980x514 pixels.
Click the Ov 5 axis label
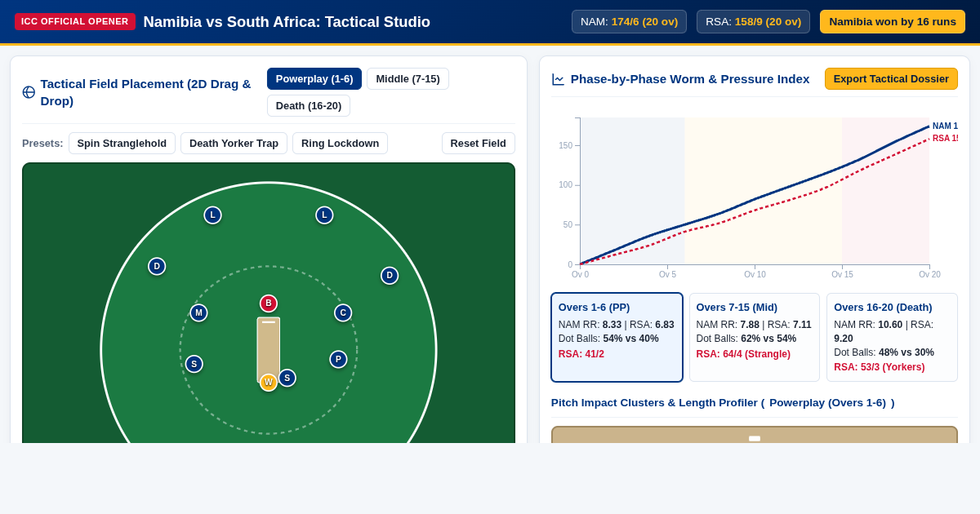(x=667, y=275)
